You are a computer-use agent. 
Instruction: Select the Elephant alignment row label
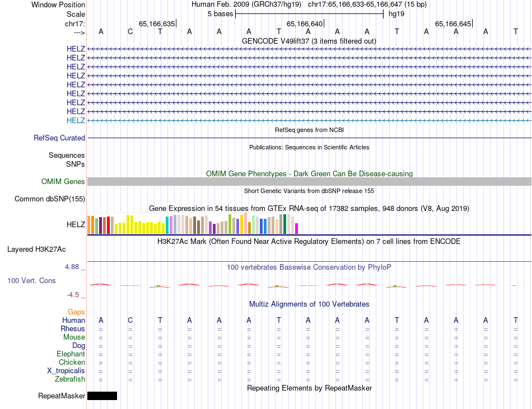71,354
